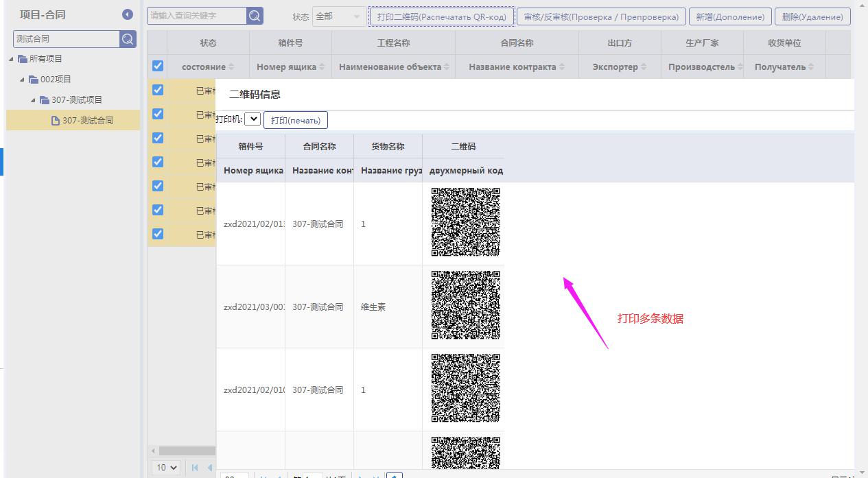Uncheck the first data row checkbox

158,90
